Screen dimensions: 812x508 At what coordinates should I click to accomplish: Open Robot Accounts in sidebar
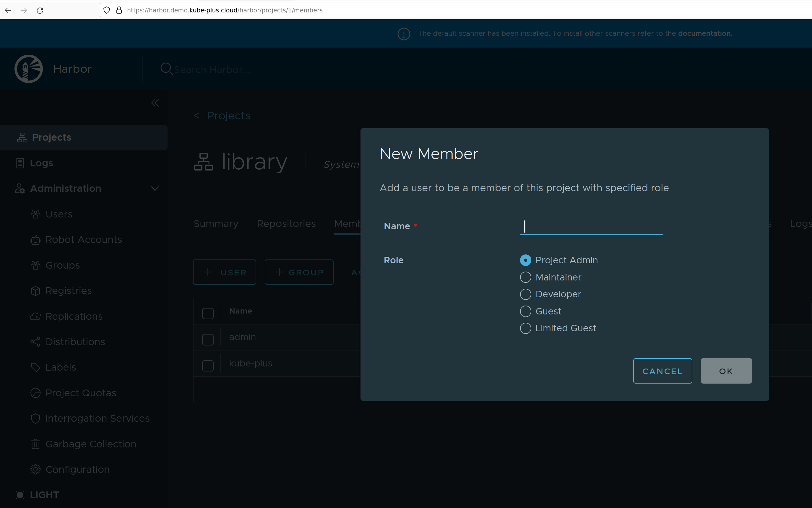coord(84,240)
